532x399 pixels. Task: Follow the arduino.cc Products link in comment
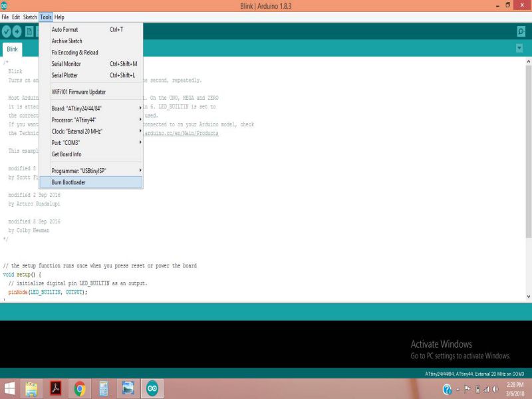point(181,133)
